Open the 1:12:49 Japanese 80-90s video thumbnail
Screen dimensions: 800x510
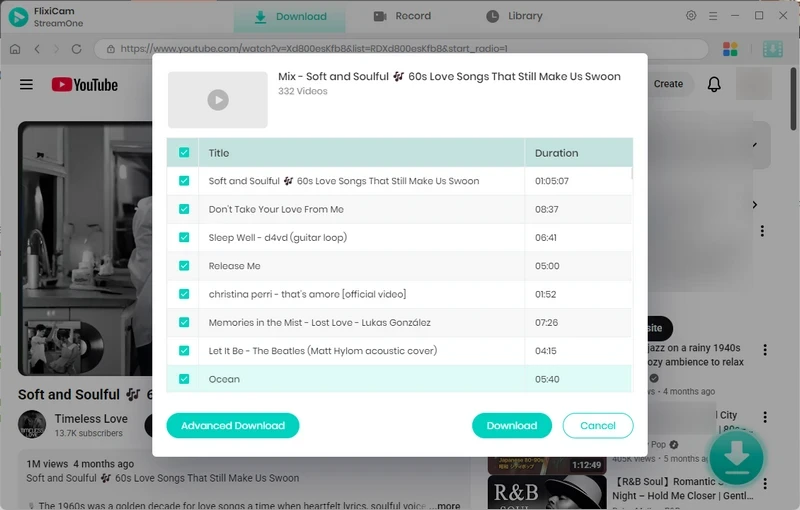(x=547, y=465)
